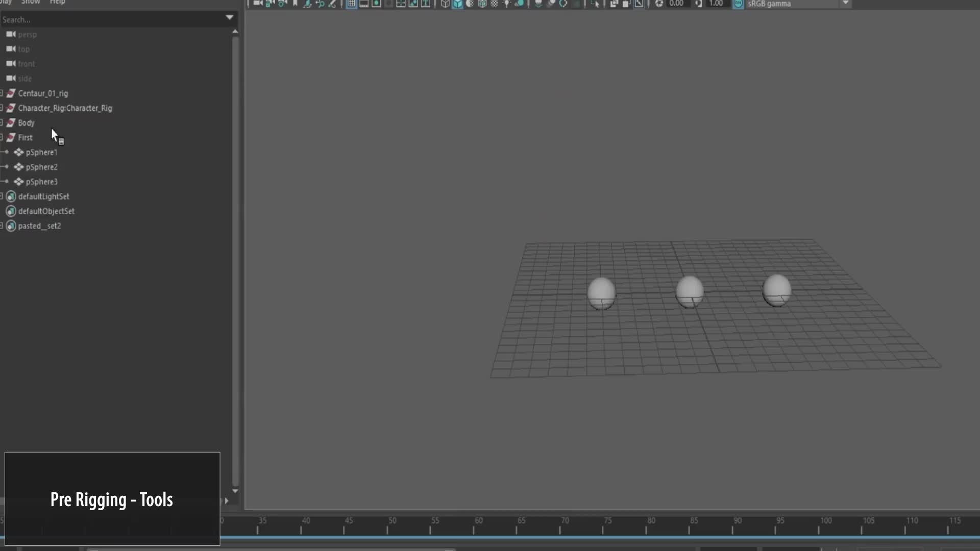Screen dimensions: 980x551
Task: Click the Use All Lights bulb icon
Action: (507, 4)
